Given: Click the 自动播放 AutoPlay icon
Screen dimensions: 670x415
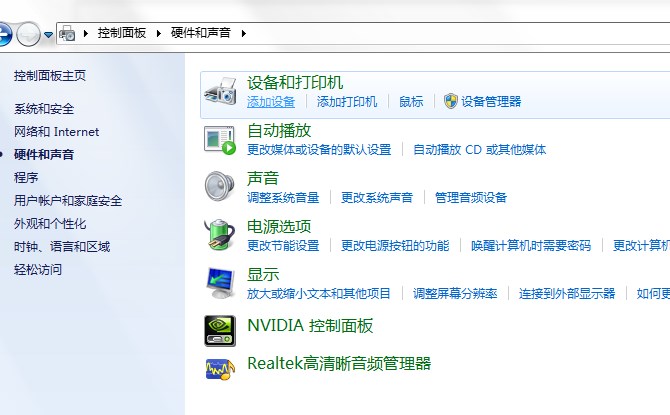Looking at the screenshot, I should pos(220,140).
